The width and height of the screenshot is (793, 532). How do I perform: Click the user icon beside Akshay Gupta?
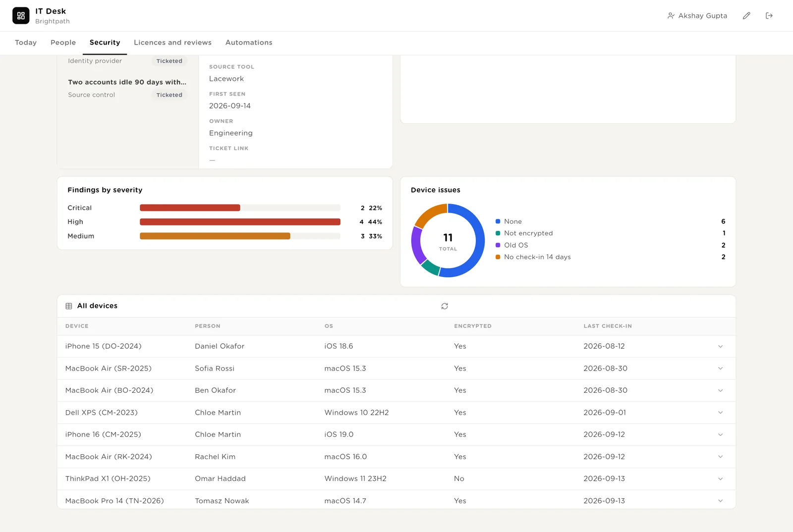coord(671,16)
